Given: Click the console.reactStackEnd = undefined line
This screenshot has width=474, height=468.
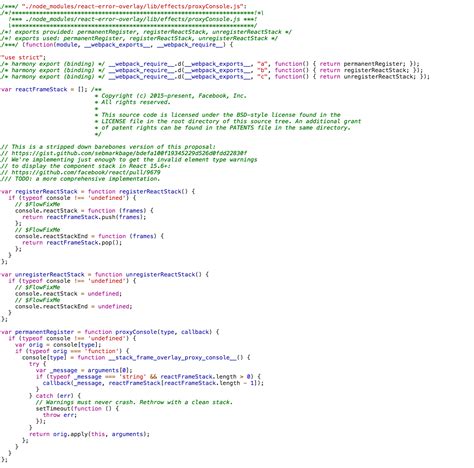Looking at the screenshot, I should pyautogui.click(x=74, y=306).
